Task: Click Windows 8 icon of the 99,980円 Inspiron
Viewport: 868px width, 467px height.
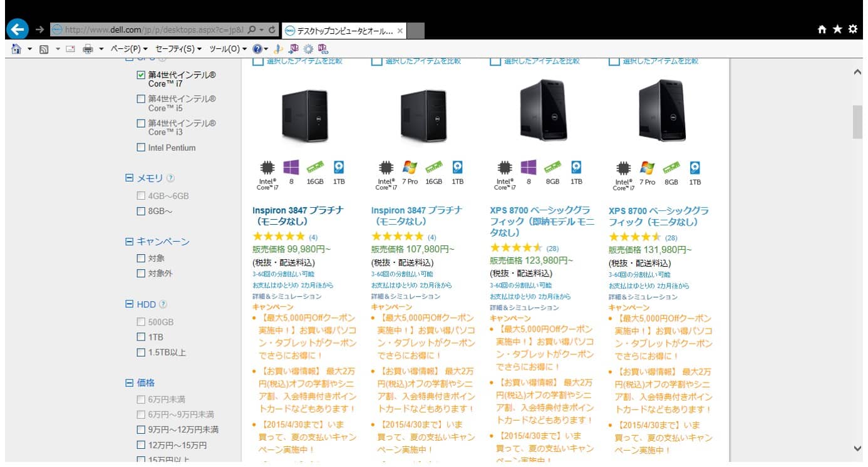Action: [x=291, y=167]
